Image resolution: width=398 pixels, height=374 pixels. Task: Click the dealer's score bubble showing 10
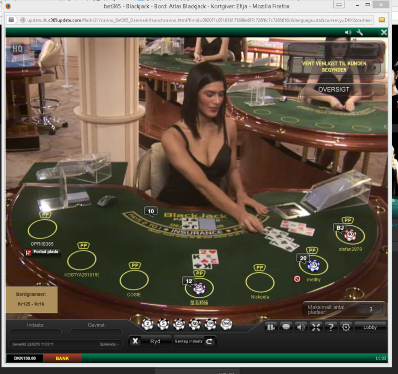[x=151, y=211]
